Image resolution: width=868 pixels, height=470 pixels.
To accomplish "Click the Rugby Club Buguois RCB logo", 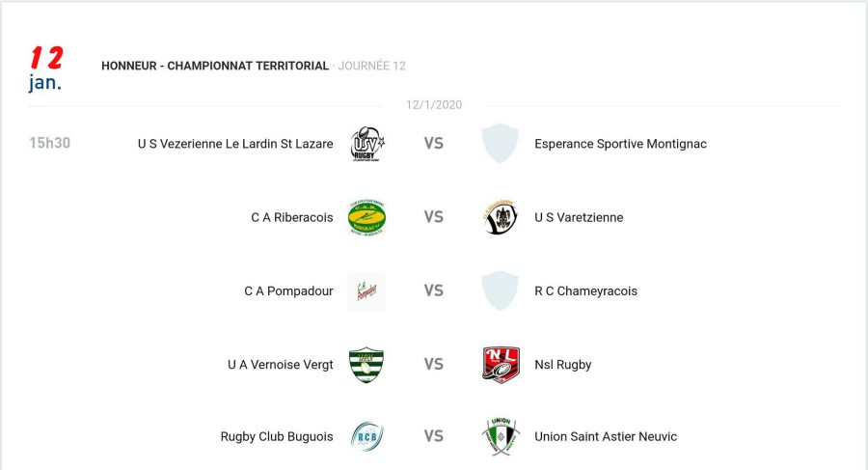I will (x=366, y=436).
